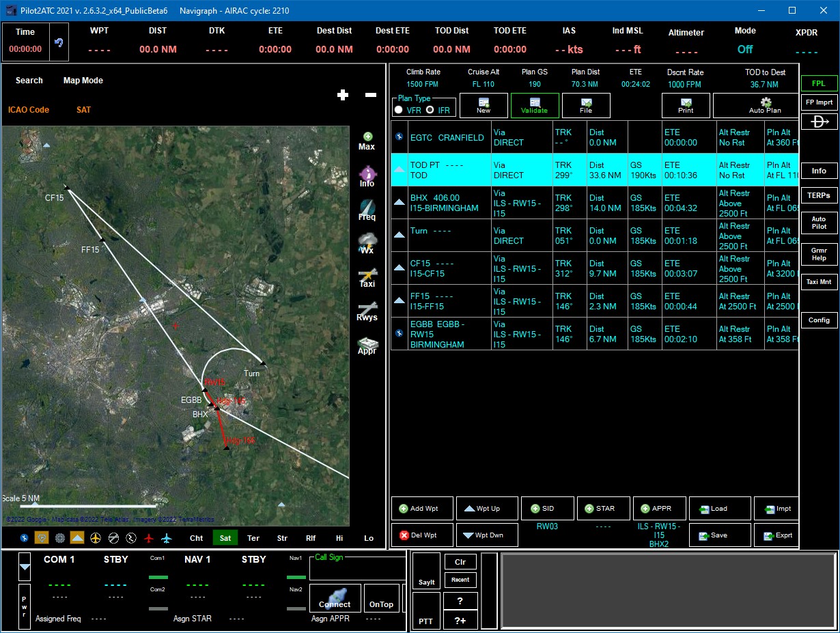Click the Print flight plan button
Screen dimensions: 840x633
[686, 106]
